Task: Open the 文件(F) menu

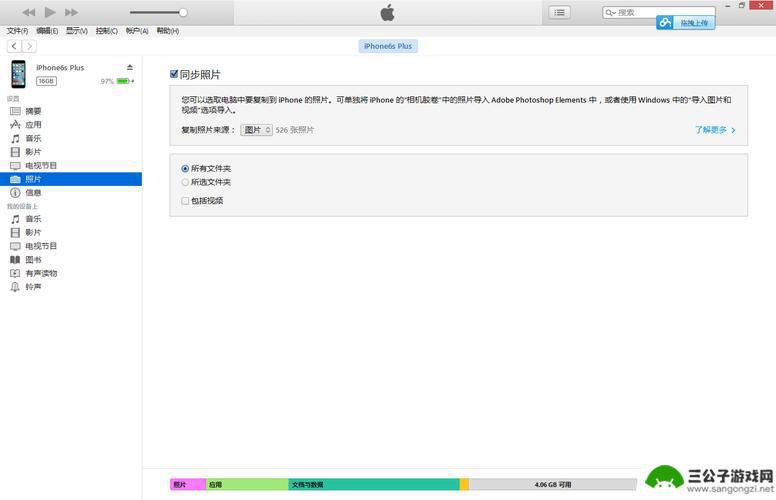Action: [x=17, y=31]
